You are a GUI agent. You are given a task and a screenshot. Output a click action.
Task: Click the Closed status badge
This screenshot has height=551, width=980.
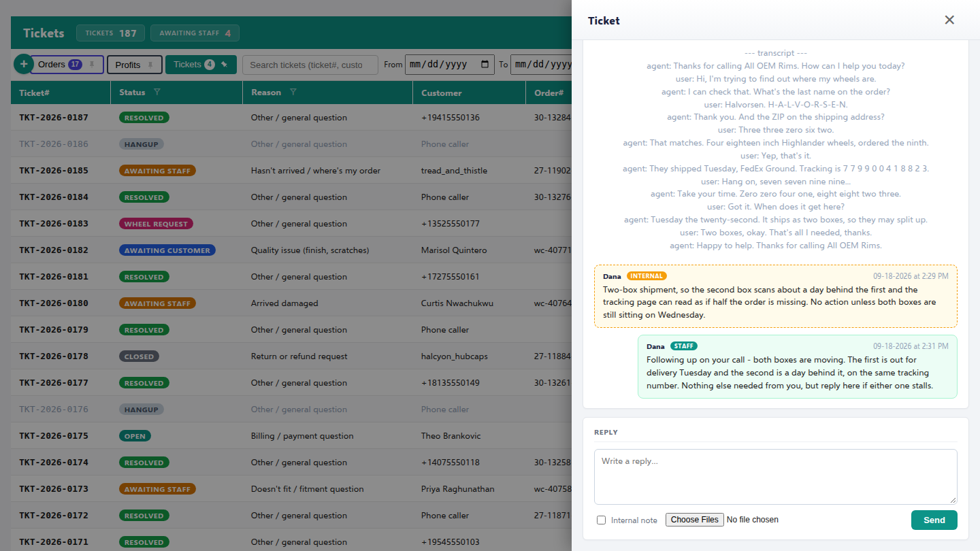point(139,356)
